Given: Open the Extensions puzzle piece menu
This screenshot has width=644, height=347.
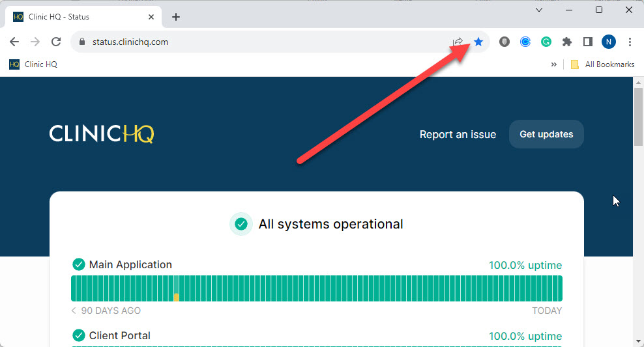Looking at the screenshot, I should click(567, 42).
